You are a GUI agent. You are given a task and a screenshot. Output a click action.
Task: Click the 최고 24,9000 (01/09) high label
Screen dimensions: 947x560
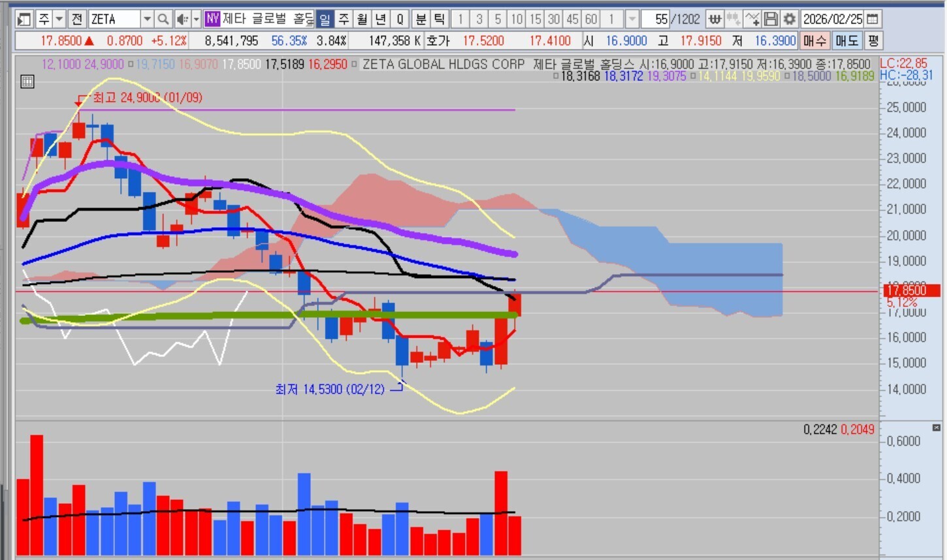tap(148, 98)
